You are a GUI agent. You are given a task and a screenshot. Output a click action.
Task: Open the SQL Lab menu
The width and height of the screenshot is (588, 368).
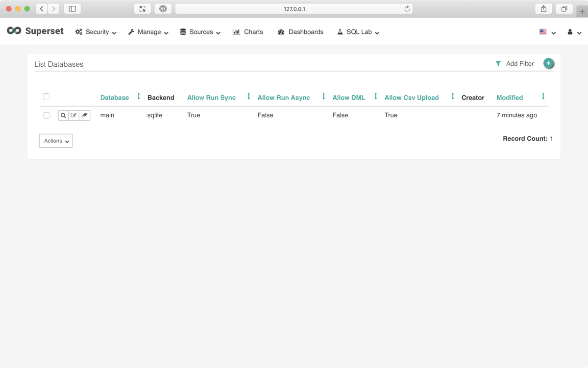coord(358,31)
